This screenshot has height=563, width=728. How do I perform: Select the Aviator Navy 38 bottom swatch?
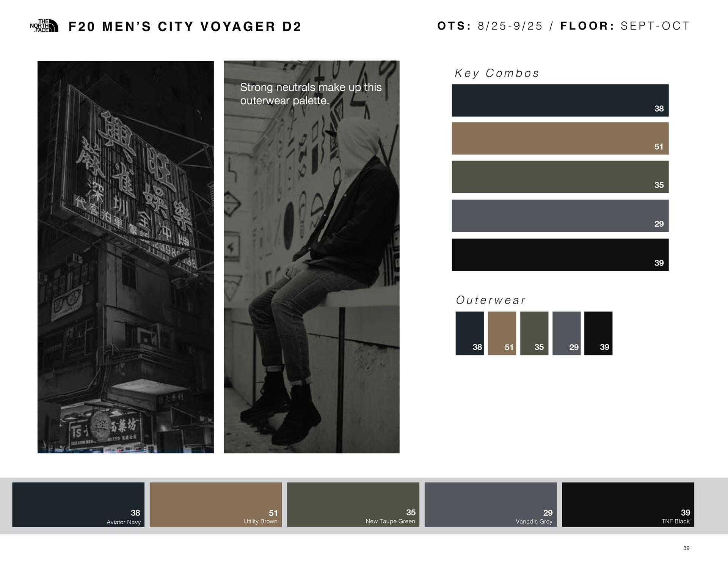click(x=78, y=505)
